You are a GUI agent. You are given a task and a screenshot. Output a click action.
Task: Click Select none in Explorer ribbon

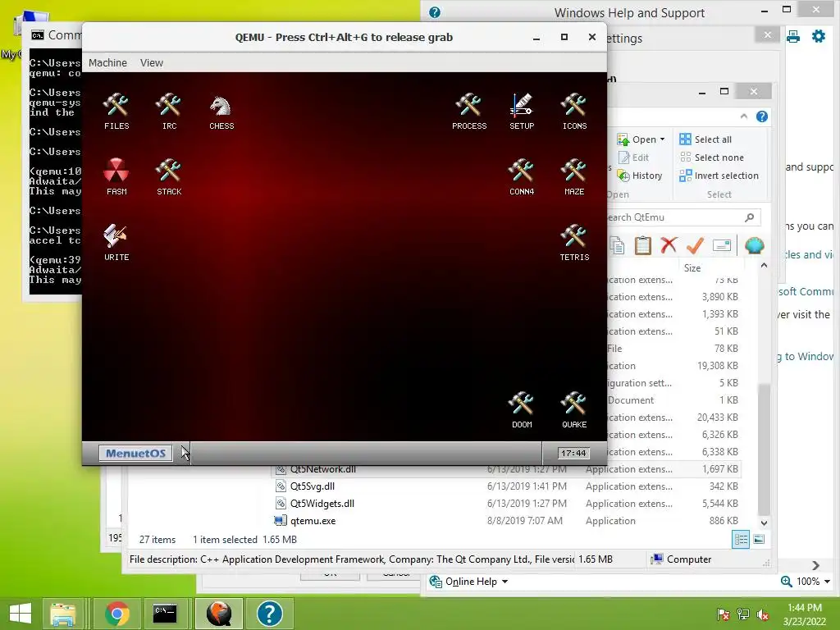coord(711,157)
